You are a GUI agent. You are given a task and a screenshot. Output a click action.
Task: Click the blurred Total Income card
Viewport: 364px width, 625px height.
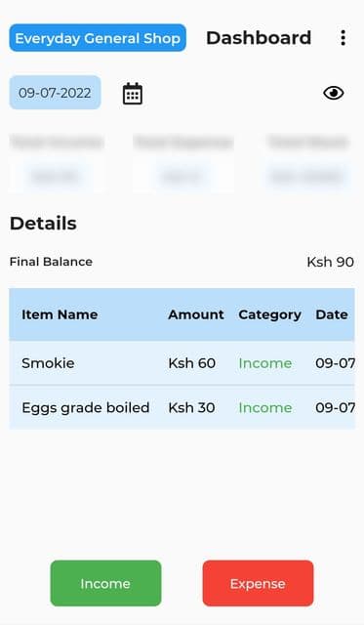[58, 160]
